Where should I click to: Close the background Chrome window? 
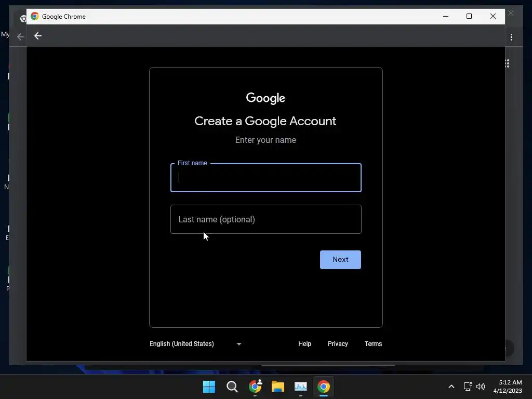click(x=511, y=13)
